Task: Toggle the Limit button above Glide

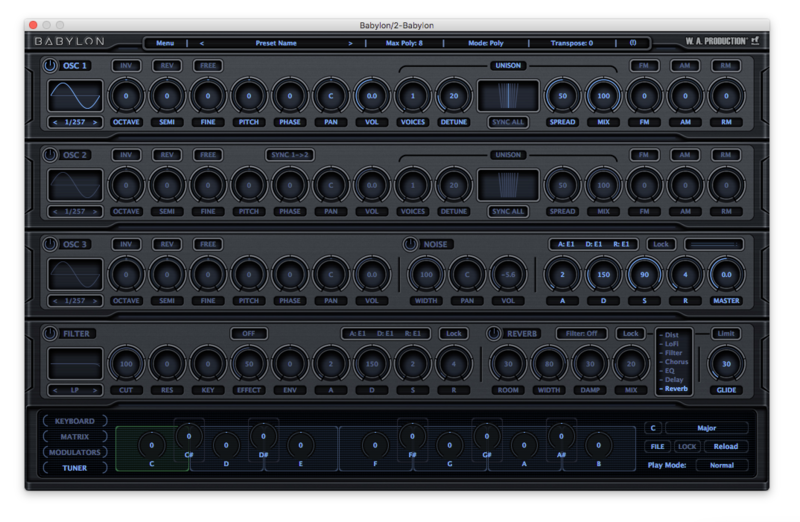Action: 726,333
